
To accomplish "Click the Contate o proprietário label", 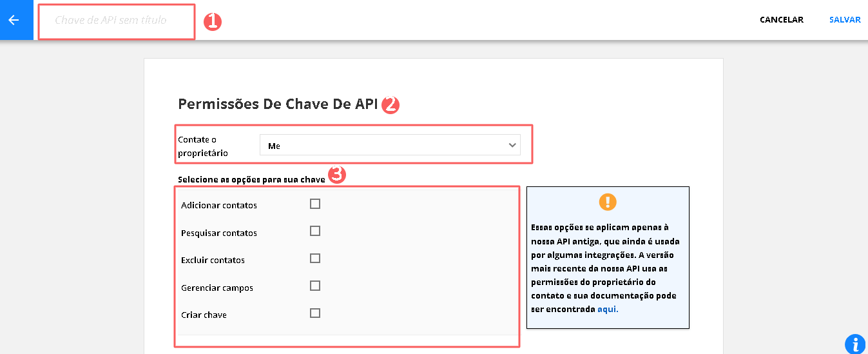I will 203,146.
